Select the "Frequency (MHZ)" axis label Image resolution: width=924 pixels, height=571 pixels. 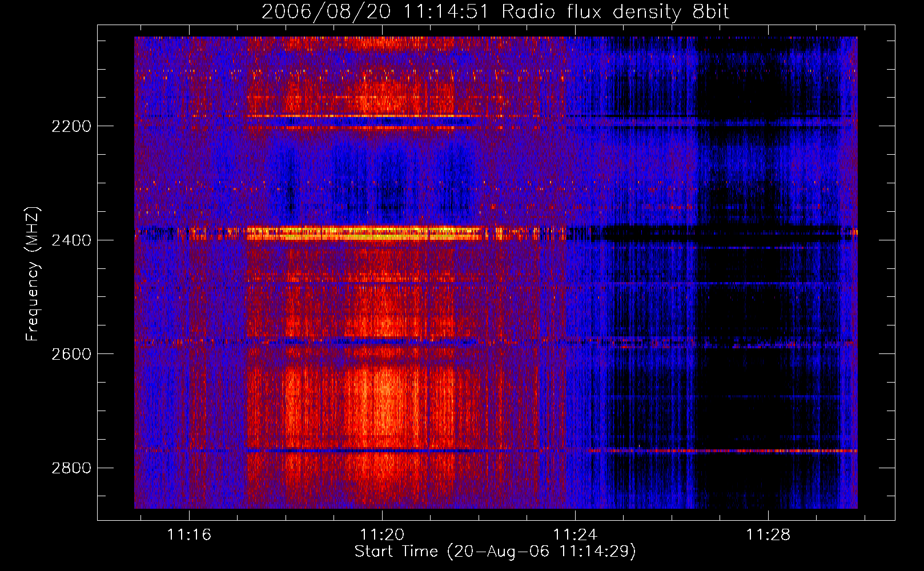33,274
